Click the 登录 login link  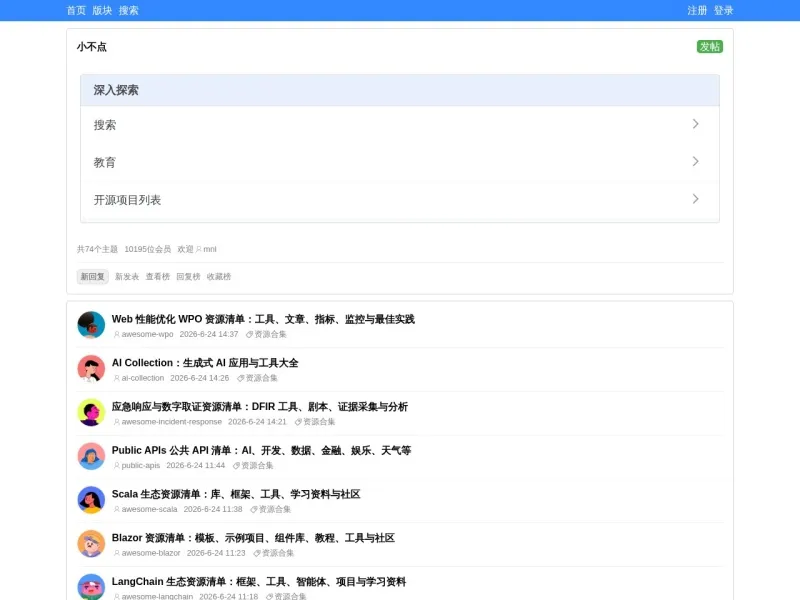pyautogui.click(x=723, y=10)
